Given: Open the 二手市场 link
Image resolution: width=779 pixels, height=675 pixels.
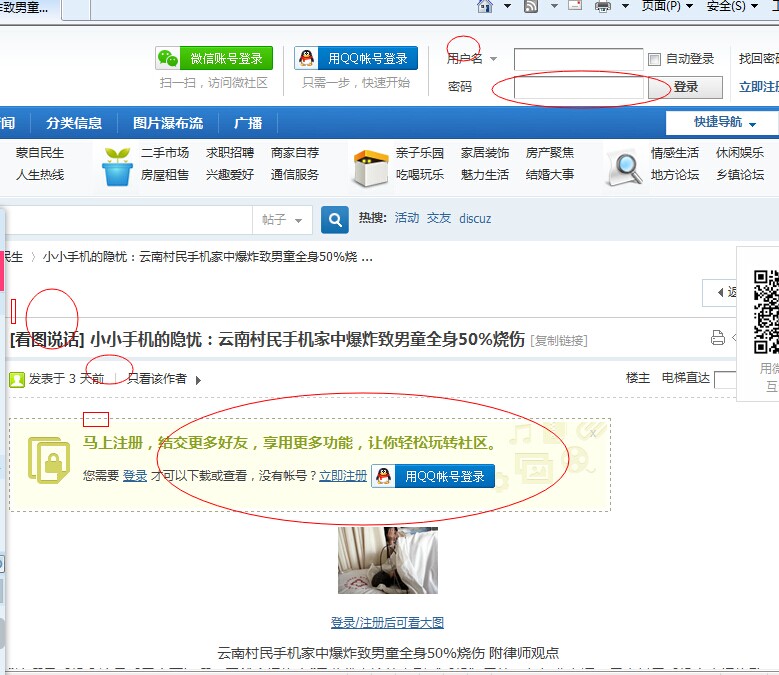Looking at the screenshot, I should pyautogui.click(x=164, y=152).
